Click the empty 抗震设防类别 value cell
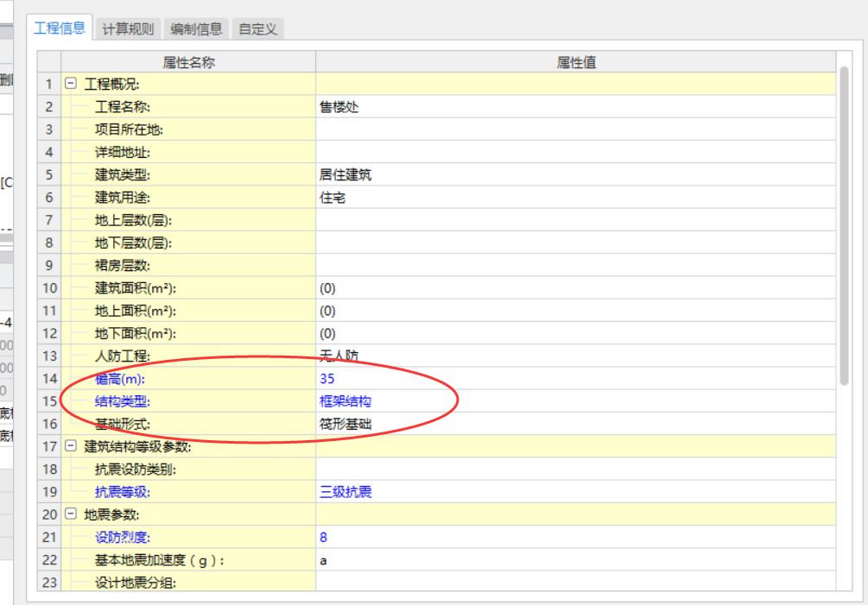Screen dimensions: 868x605 [576, 470]
